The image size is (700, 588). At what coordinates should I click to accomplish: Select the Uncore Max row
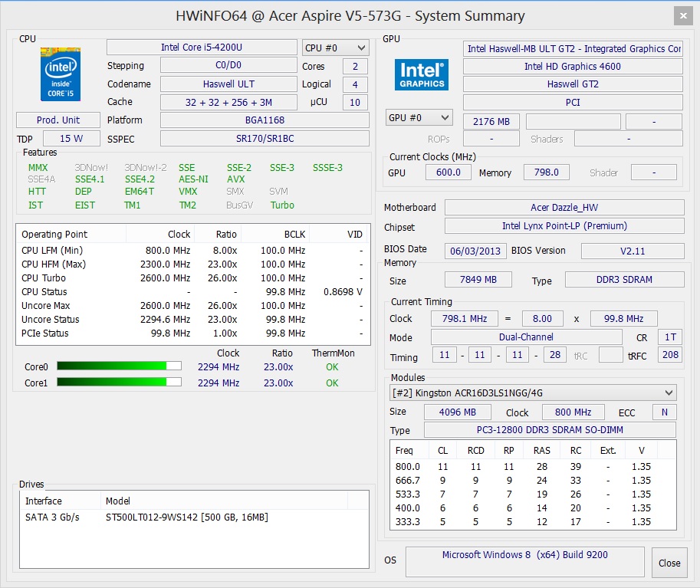pos(193,305)
